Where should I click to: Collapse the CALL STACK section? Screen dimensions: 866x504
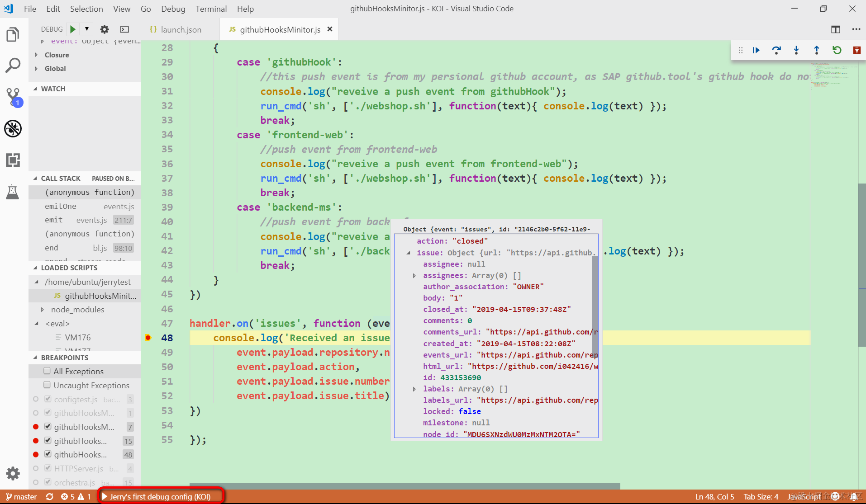coord(35,178)
